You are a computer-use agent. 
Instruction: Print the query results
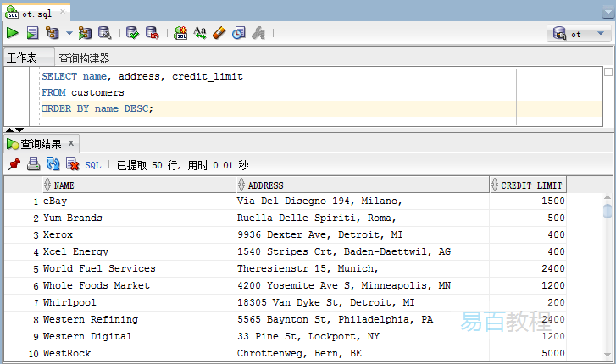33,164
